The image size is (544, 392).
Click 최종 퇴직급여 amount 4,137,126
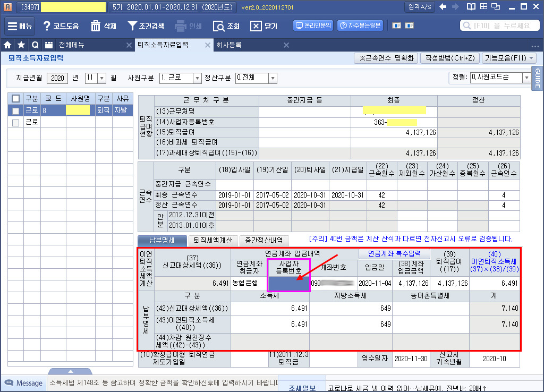click(x=394, y=132)
